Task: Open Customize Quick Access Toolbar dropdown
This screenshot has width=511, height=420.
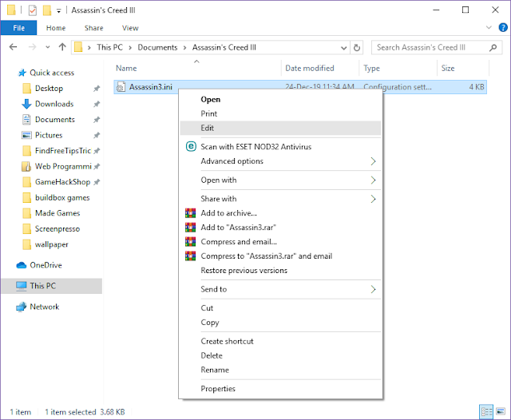Action: [x=58, y=10]
